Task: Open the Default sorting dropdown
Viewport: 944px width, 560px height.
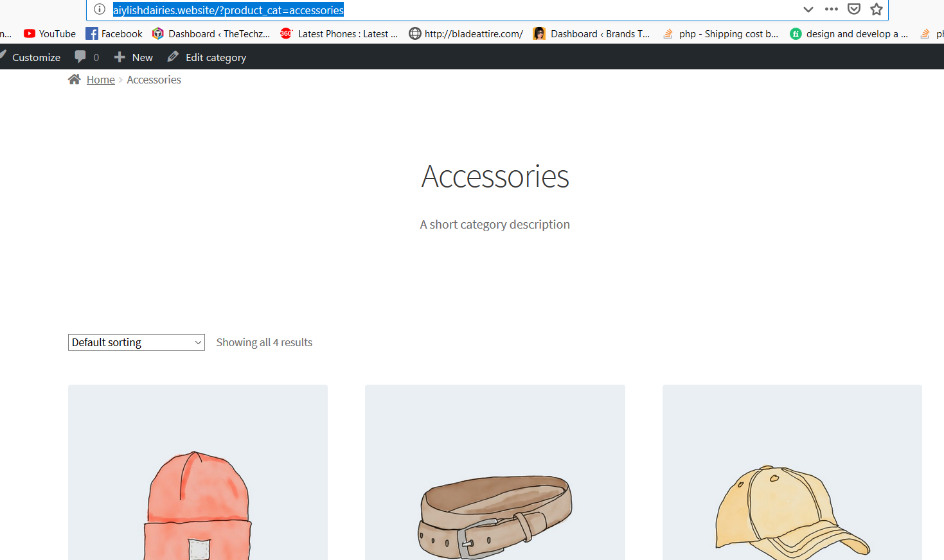Action: tap(136, 342)
